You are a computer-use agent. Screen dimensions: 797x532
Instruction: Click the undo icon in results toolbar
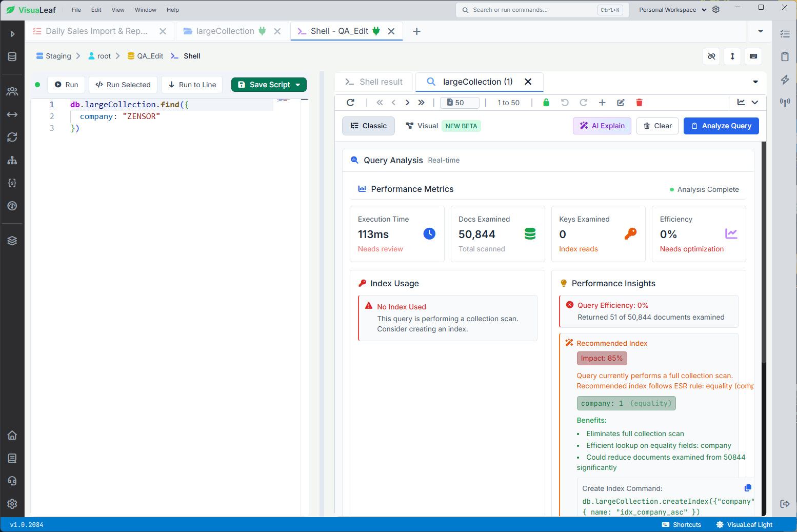click(565, 103)
